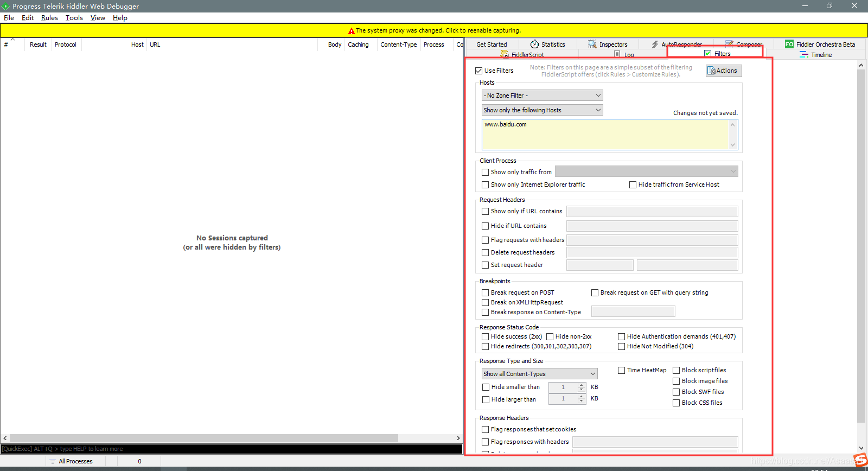Click the warning icon in yellow bar

coord(351,31)
